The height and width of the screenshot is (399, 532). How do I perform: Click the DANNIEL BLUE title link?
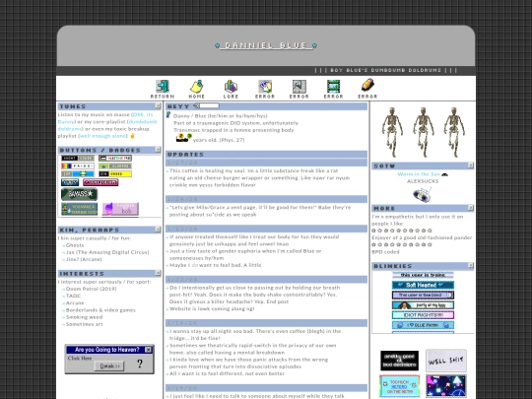point(266,45)
